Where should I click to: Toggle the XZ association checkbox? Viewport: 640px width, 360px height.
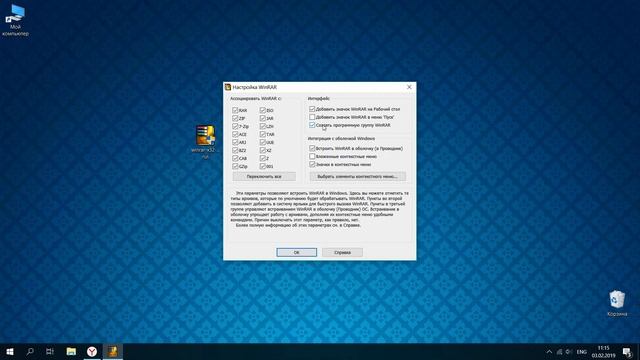[263, 150]
